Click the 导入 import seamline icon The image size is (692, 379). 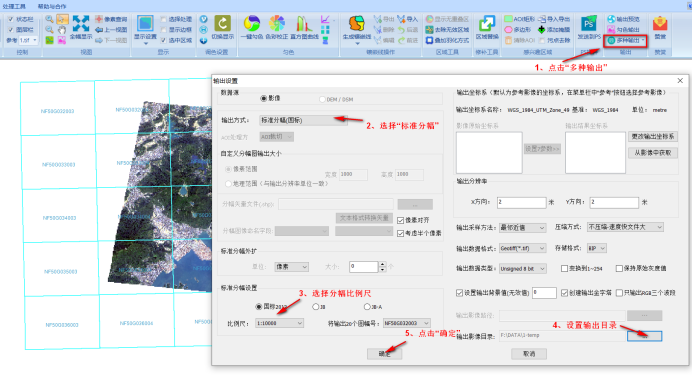click(x=407, y=19)
